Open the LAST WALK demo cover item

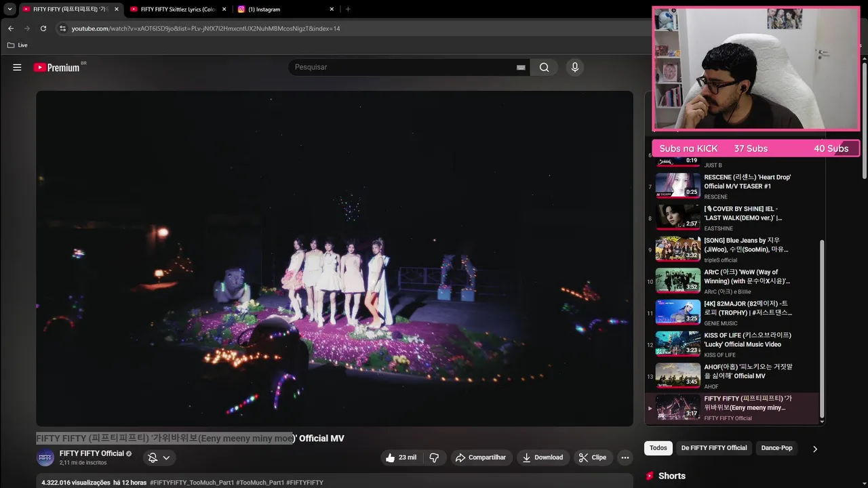[731, 218]
